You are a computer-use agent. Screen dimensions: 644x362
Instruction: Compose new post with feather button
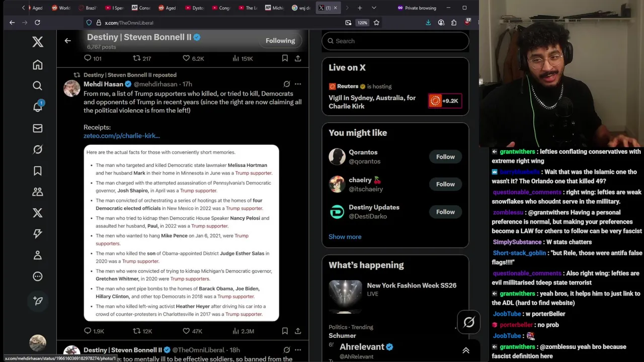tap(38, 301)
